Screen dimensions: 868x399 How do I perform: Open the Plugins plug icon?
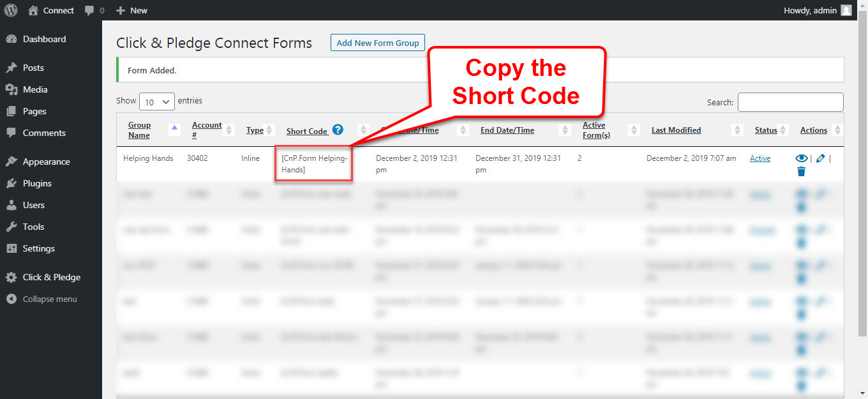pyautogui.click(x=11, y=183)
